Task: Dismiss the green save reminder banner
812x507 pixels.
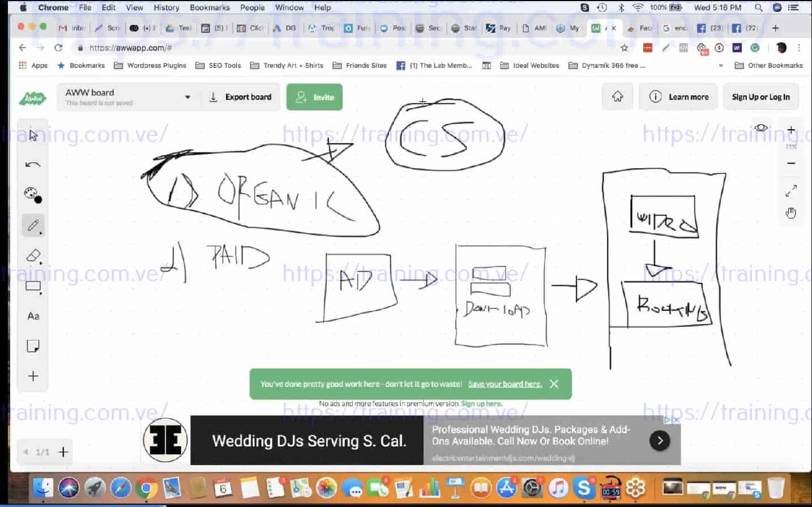Action: coord(554,384)
